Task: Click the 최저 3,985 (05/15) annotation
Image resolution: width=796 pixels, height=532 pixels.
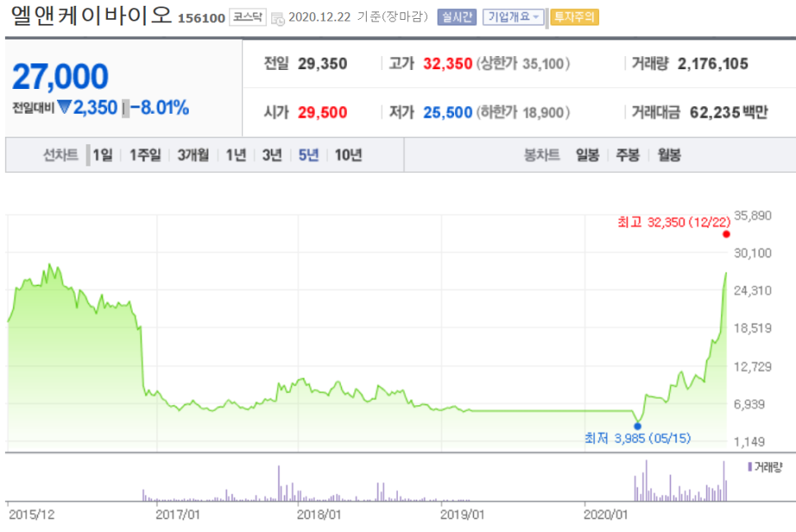Action: (637, 438)
